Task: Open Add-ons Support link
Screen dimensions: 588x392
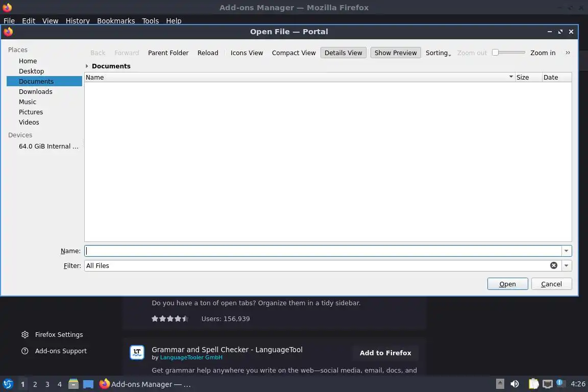Action: (61, 351)
